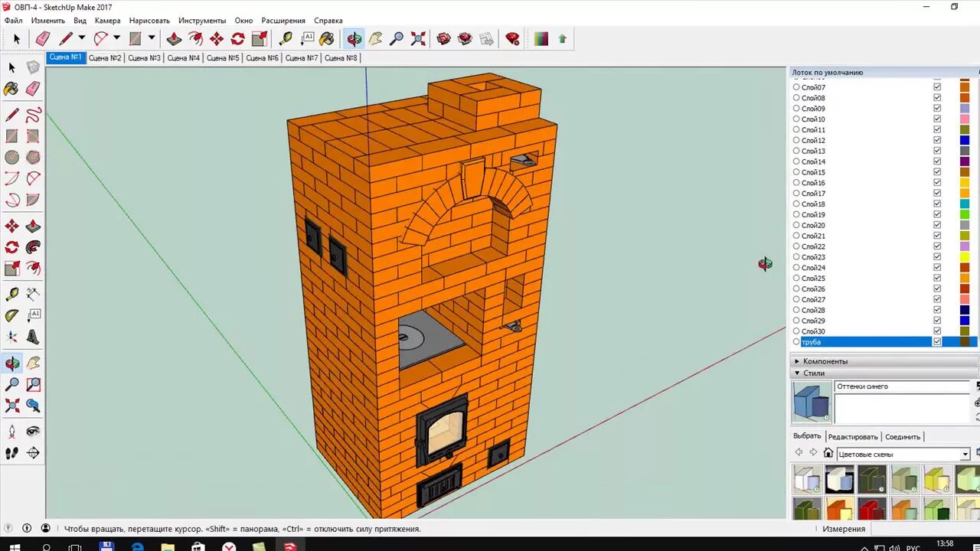
Task: Pick the Line pencil tool in top toolbar
Action: [67, 38]
